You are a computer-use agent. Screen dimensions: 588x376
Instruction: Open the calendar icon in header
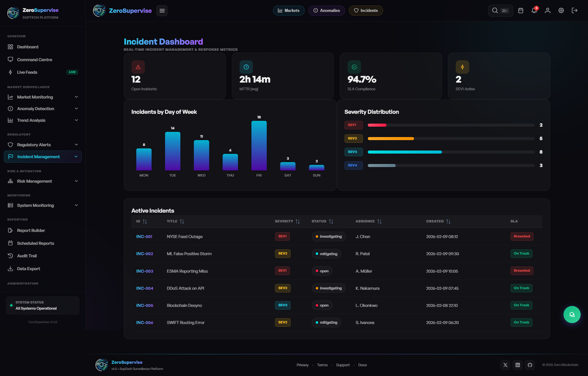click(521, 11)
